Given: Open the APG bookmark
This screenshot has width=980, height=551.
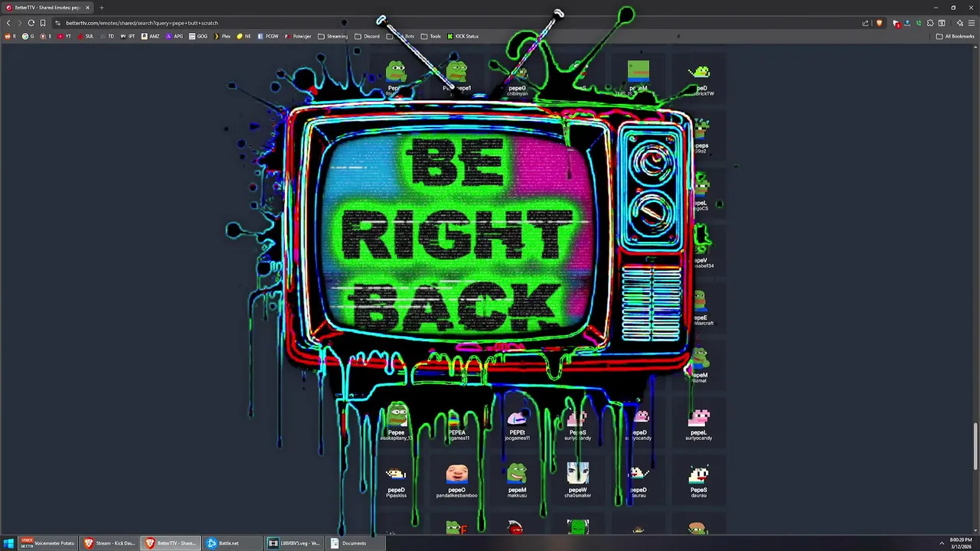Looking at the screenshot, I should coord(175,36).
